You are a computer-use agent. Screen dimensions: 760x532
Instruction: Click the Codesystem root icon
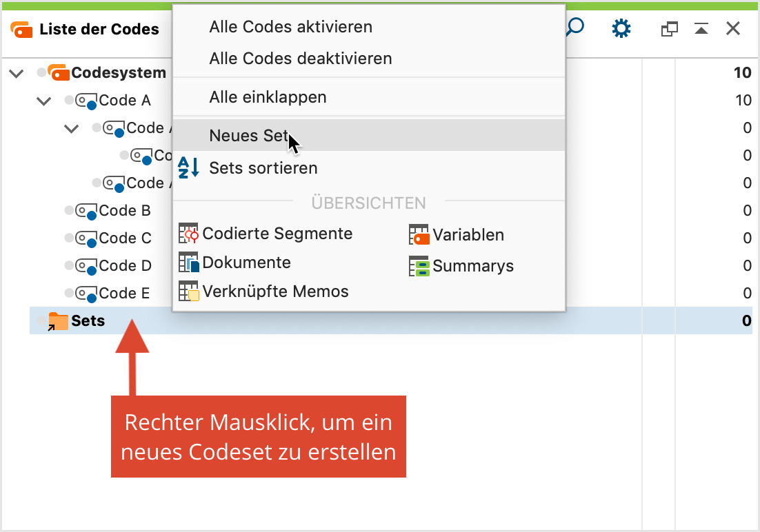(x=58, y=72)
